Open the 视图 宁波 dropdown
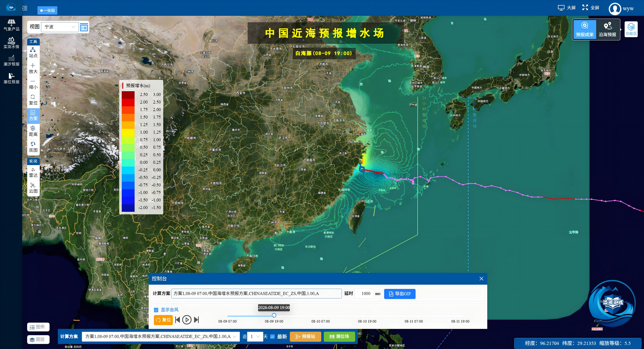 [x=60, y=27]
